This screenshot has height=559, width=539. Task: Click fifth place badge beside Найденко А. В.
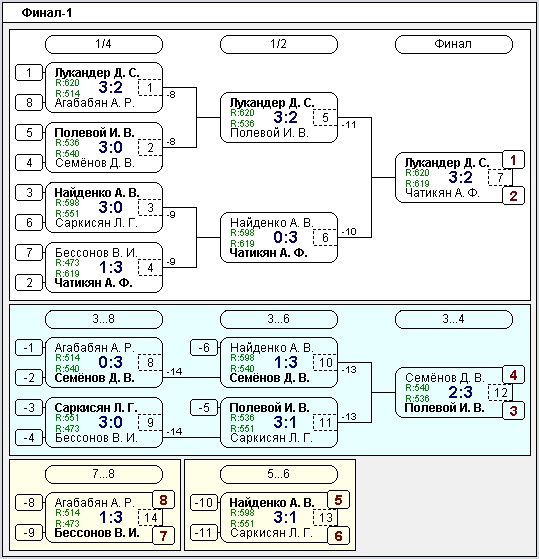[x=338, y=500]
